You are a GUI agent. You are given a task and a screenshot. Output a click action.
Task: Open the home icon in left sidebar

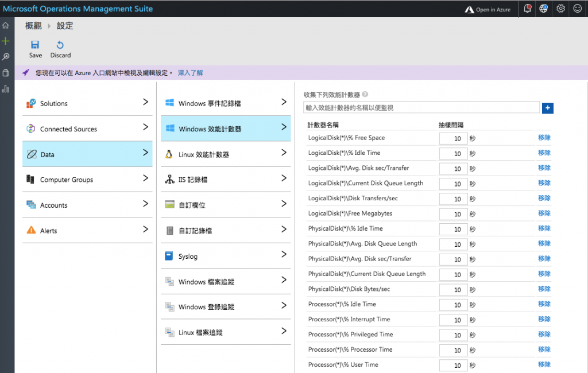6,25
